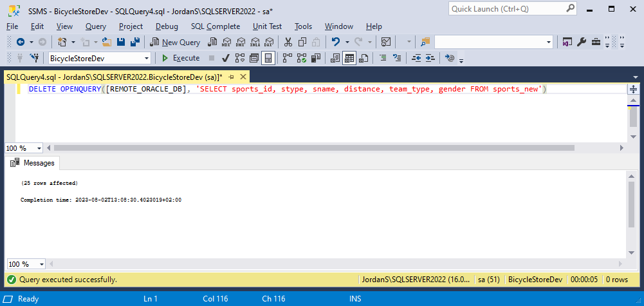Click the Open File folder icon

pyautogui.click(x=107, y=42)
